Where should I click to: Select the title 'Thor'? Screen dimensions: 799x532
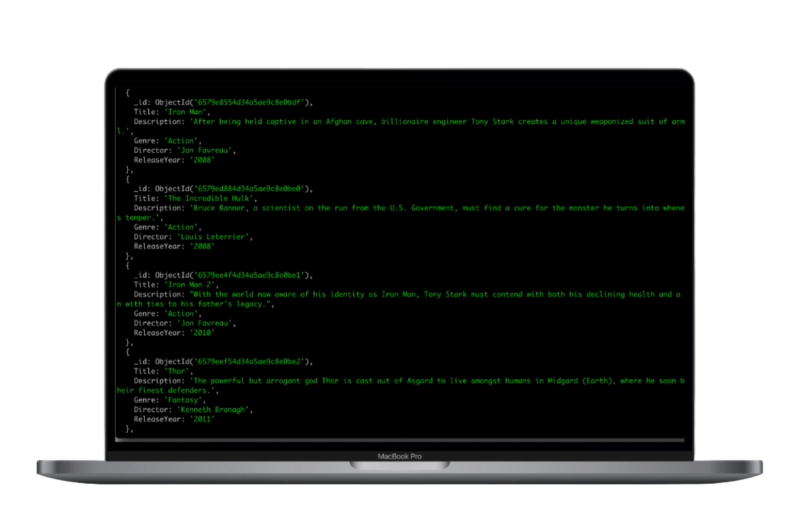point(177,372)
